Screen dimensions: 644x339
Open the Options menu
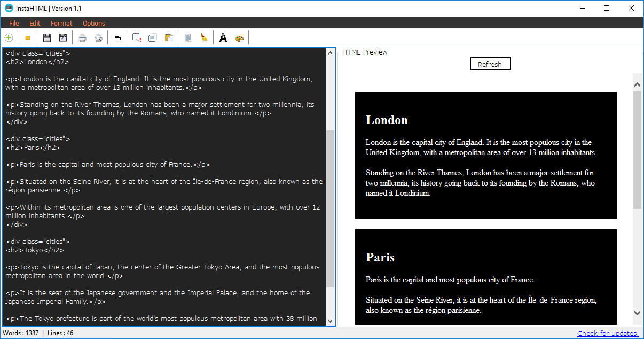[x=94, y=23]
